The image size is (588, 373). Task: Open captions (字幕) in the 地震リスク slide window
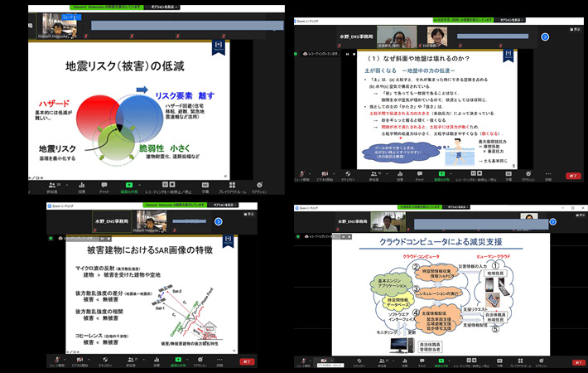(x=205, y=187)
